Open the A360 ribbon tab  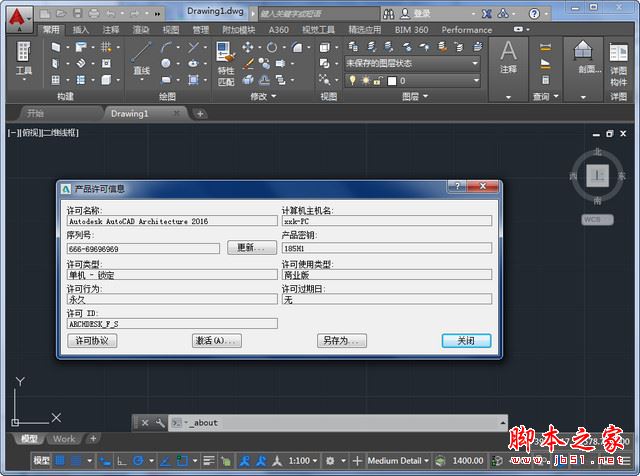pyautogui.click(x=278, y=30)
